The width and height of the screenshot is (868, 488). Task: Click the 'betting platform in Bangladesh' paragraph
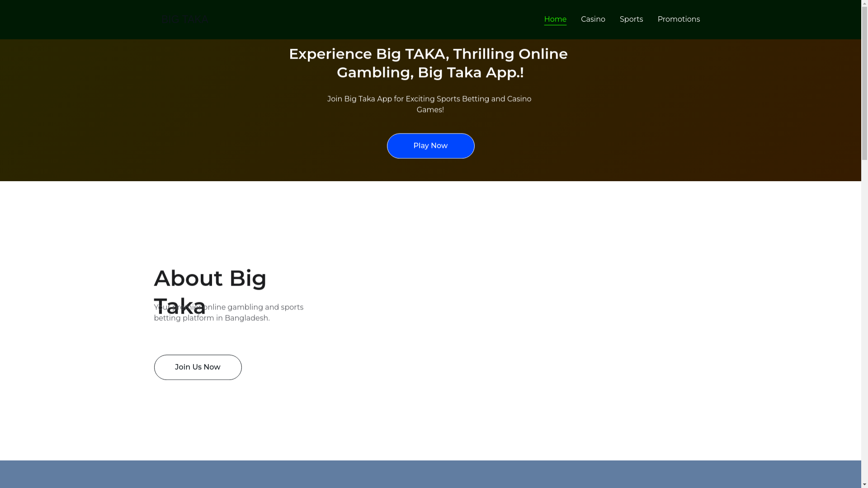click(229, 313)
